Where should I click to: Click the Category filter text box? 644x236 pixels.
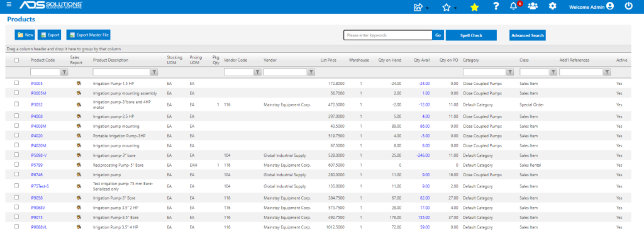485,72
